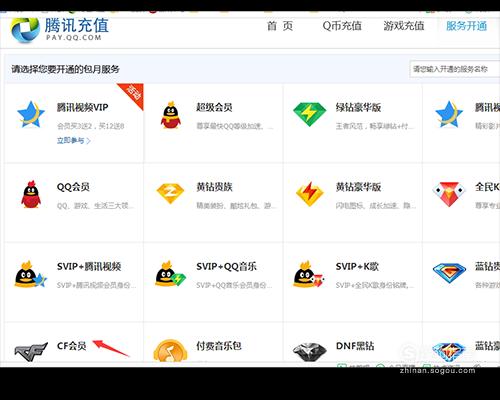500x400 pixels.
Task: Click the 腾讯视频VIP blue star icon
Action: (x=31, y=114)
